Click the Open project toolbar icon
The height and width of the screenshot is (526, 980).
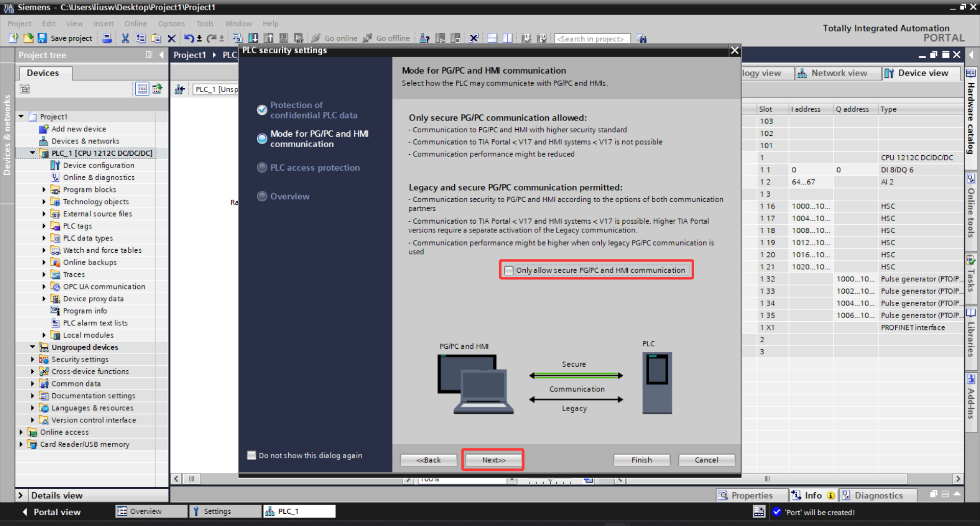pos(28,38)
